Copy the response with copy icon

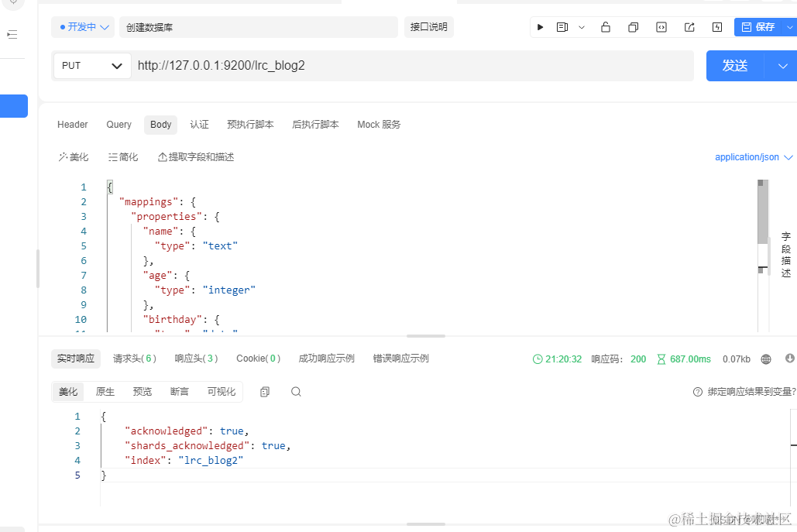[265, 392]
